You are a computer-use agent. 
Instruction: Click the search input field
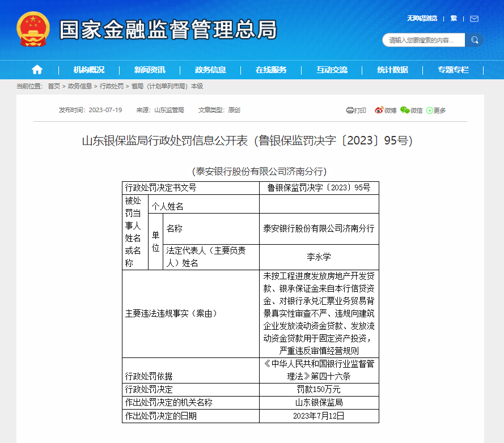(423, 40)
